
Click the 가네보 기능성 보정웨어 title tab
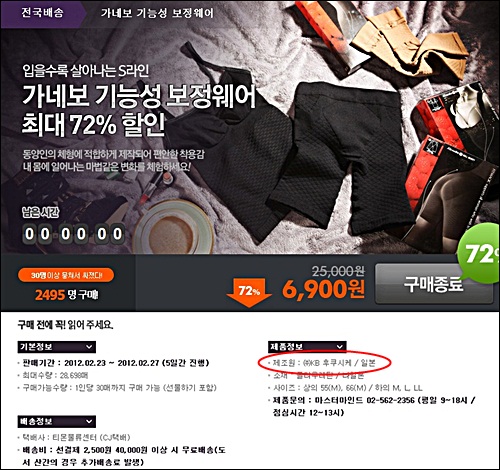157,13
